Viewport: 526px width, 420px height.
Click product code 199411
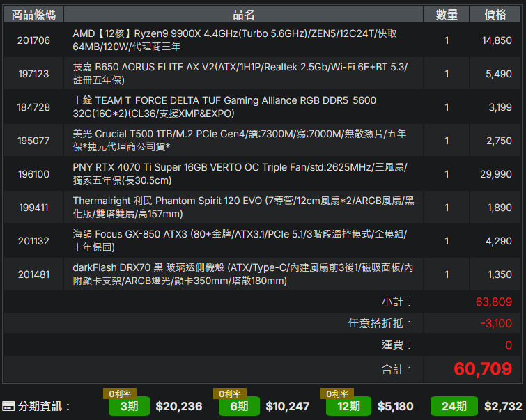[33, 208]
